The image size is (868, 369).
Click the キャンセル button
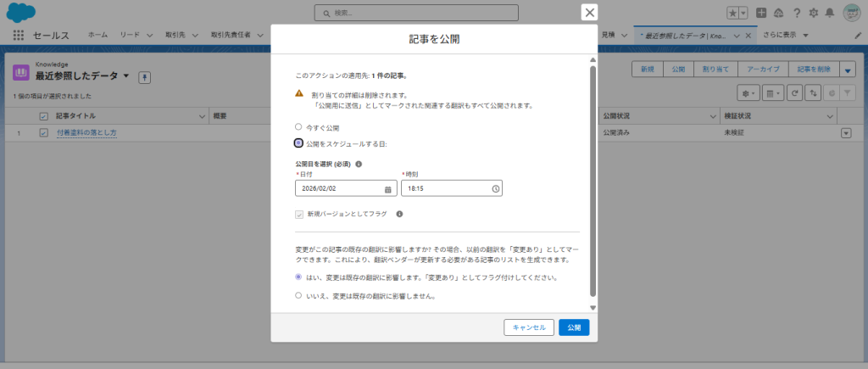pyautogui.click(x=529, y=327)
